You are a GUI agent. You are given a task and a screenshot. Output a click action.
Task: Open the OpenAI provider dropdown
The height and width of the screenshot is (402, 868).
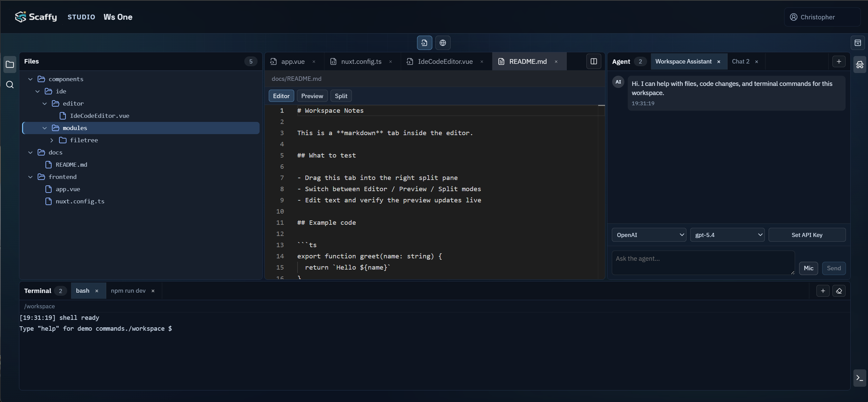tap(649, 235)
